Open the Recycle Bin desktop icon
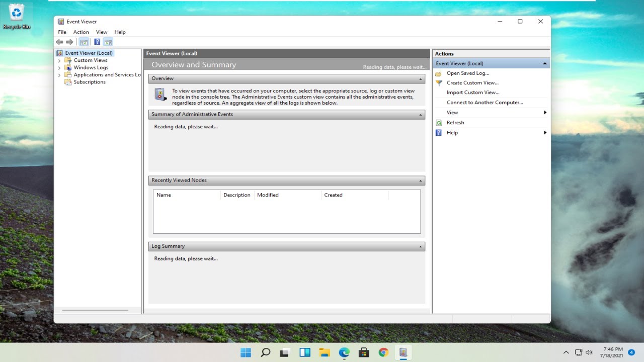 [x=17, y=16]
